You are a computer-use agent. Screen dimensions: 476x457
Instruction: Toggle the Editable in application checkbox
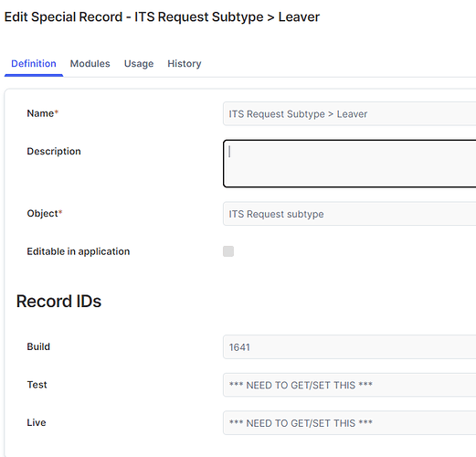point(228,251)
